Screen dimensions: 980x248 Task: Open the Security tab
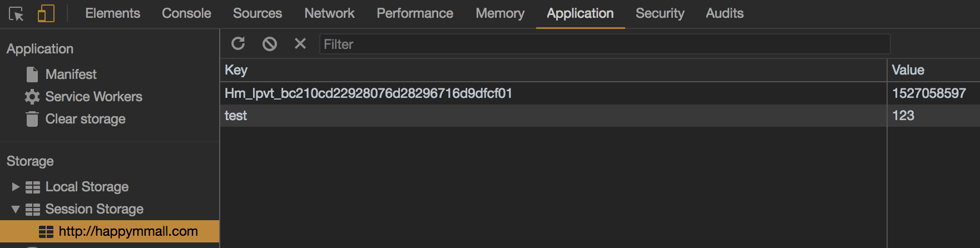click(x=660, y=13)
